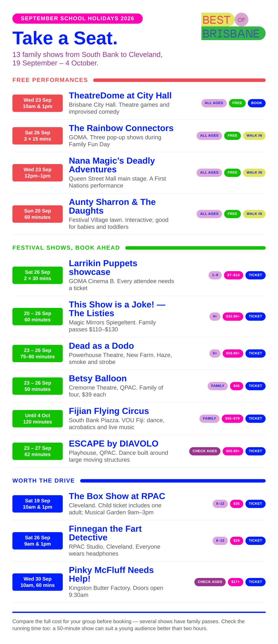Click the Festival Shows, Book Ahead heading
The width and height of the screenshot is (278, 644).
point(66,248)
